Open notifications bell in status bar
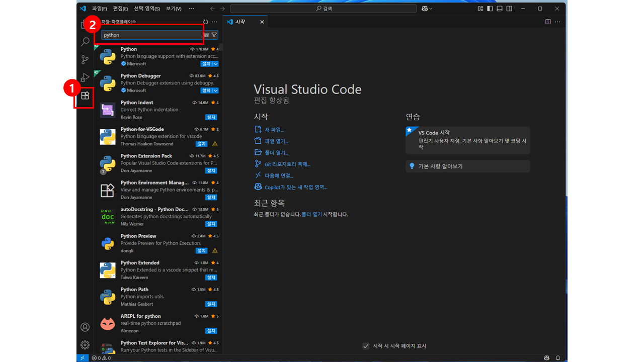Screen dimensions: 644x362 557,358
